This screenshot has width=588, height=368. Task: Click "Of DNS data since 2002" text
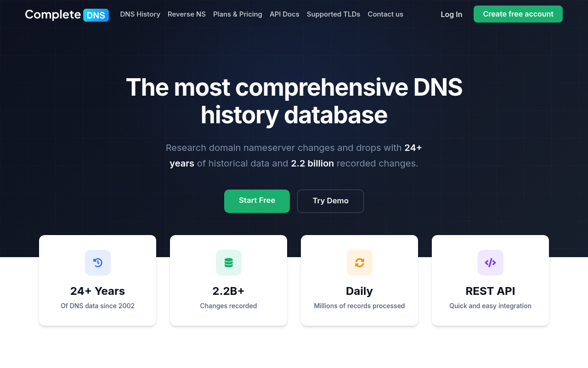pos(97,306)
